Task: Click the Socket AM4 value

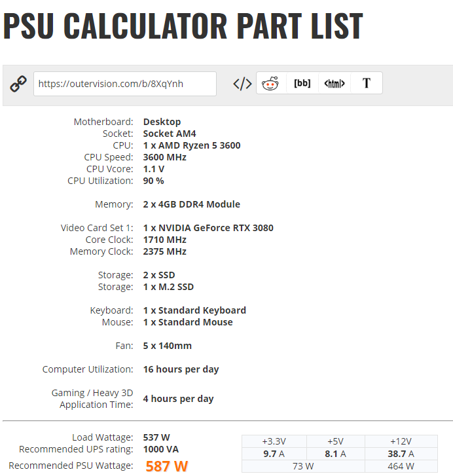Action: point(170,134)
